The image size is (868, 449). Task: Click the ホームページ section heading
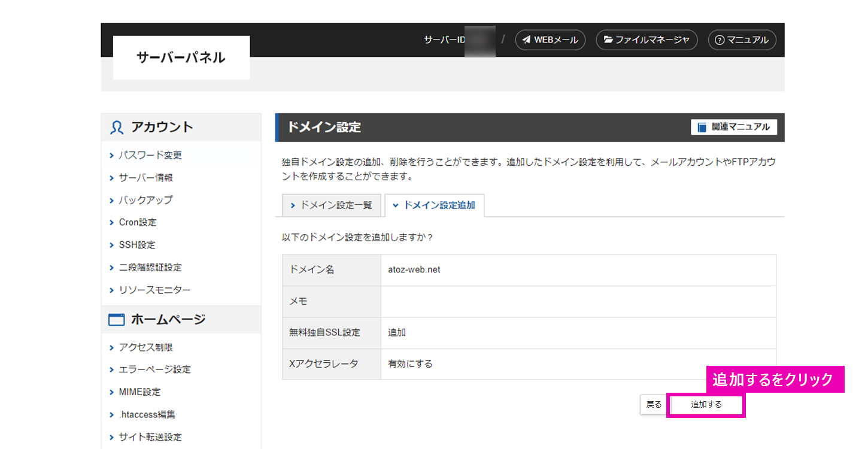click(168, 320)
